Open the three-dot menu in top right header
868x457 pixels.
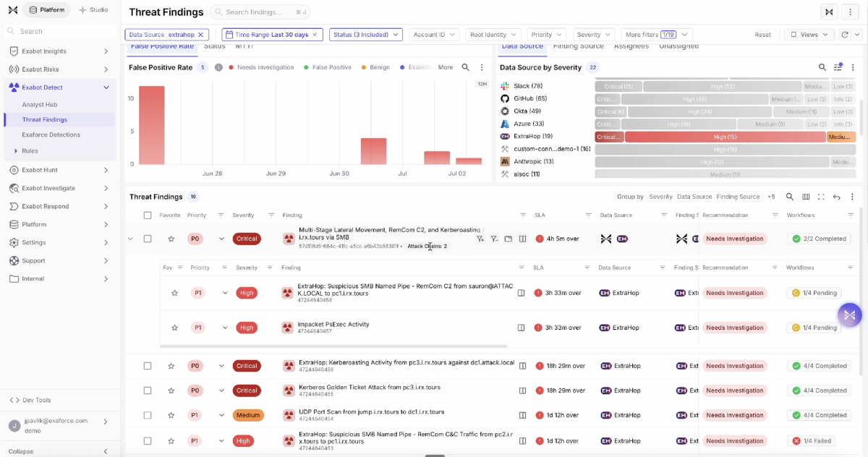point(851,12)
